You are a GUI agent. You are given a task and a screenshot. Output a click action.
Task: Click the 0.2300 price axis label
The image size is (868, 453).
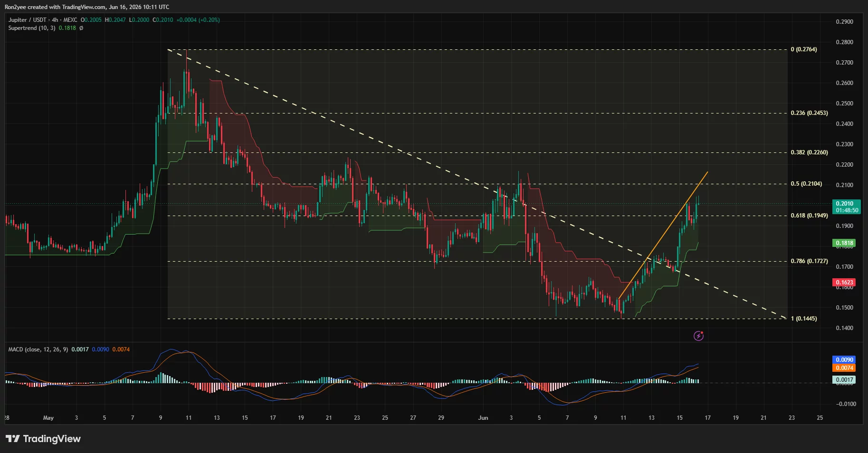[844, 144]
